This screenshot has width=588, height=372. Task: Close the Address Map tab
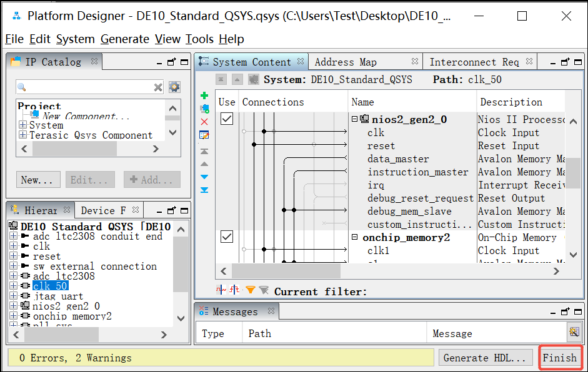tap(415, 61)
